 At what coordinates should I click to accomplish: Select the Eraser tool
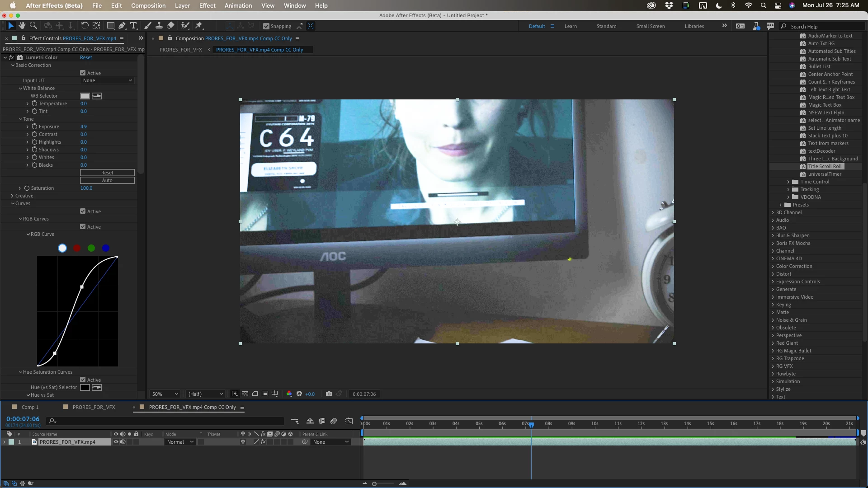coord(170,26)
